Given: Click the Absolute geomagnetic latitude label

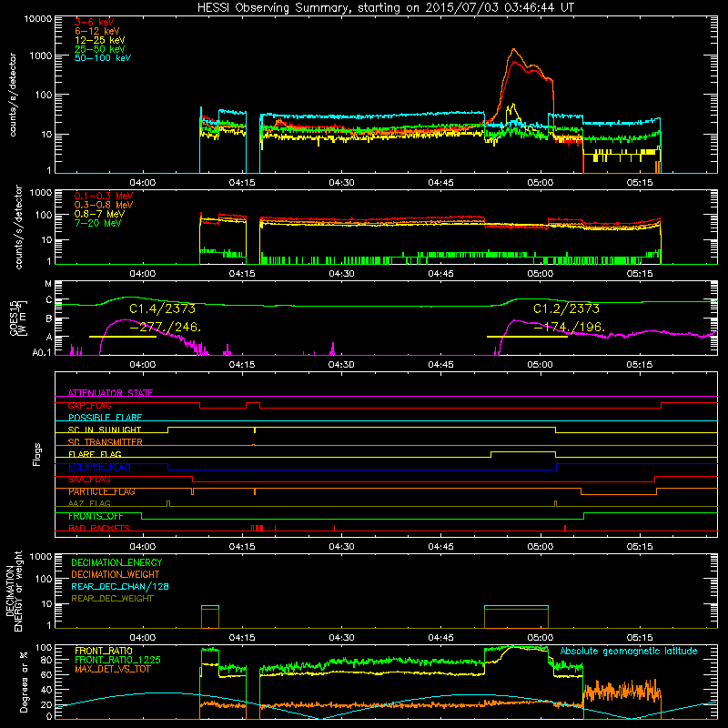Looking at the screenshot, I should (629, 651).
